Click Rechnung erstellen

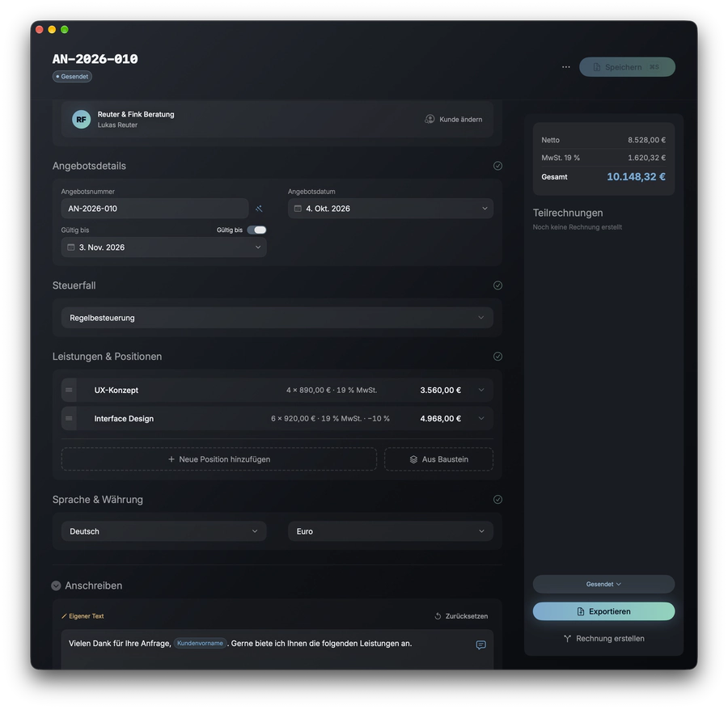pyautogui.click(x=603, y=639)
